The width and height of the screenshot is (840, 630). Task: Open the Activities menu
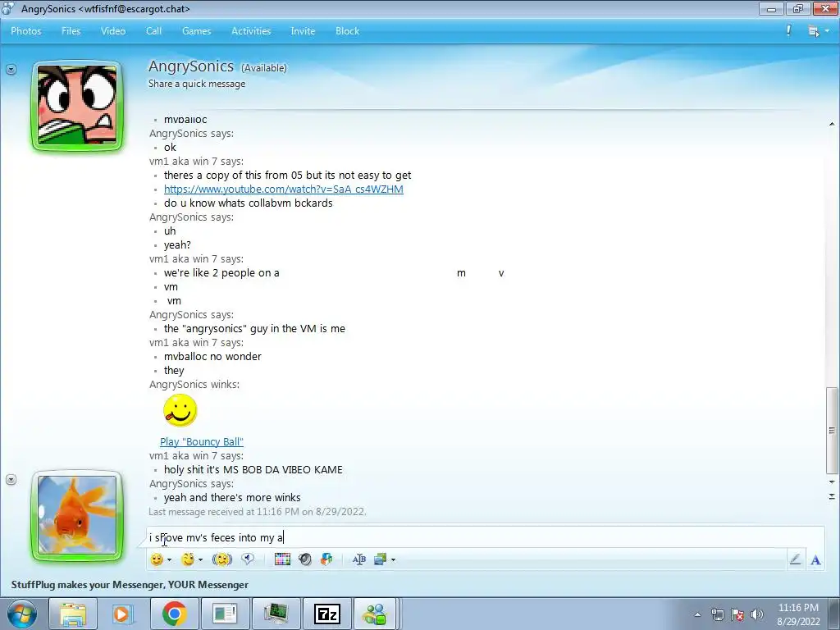(251, 31)
